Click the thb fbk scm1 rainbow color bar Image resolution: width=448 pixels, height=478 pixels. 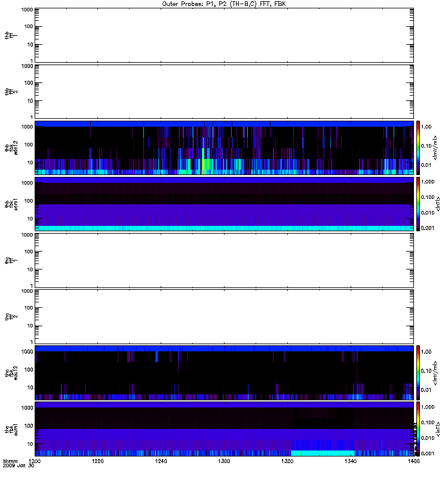pos(418,204)
